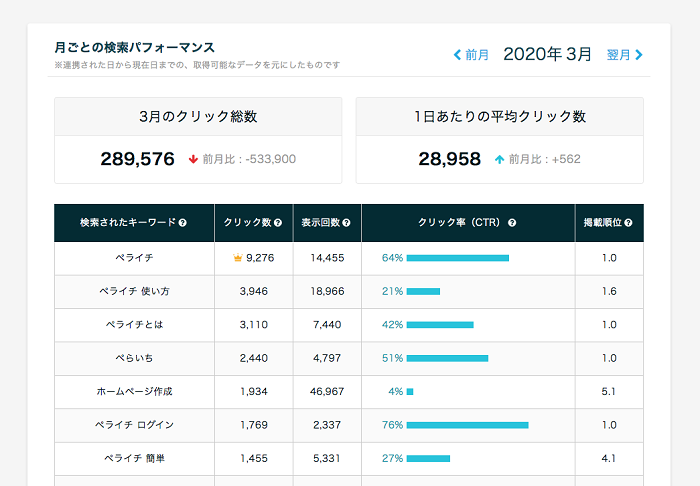The height and width of the screenshot is (486, 700).
Task: Select keyword cell ペライチ
Action: 134,258
